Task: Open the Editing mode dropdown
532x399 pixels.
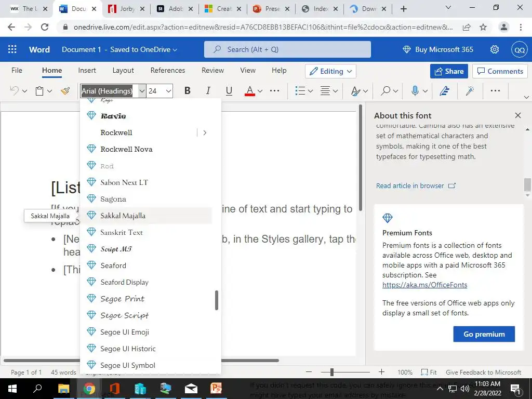Action: tap(330, 71)
